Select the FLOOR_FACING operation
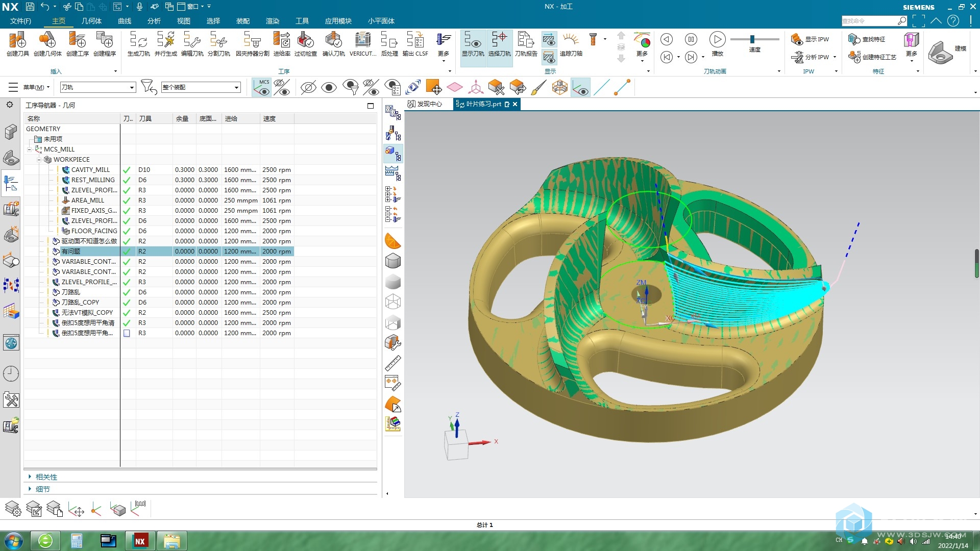The width and height of the screenshot is (980, 551). [94, 231]
